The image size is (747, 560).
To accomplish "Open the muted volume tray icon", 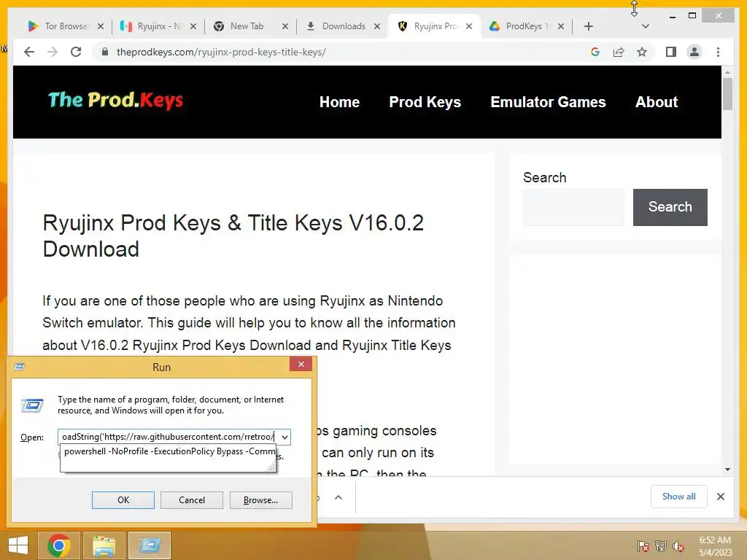I will (x=678, y=546).
